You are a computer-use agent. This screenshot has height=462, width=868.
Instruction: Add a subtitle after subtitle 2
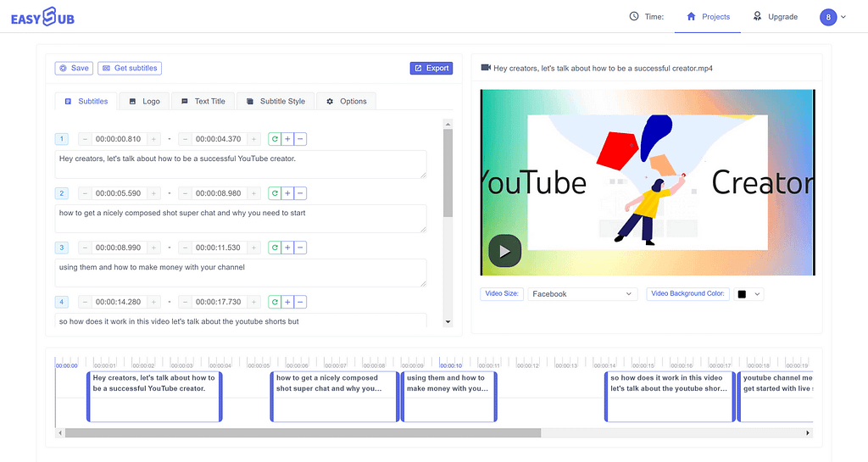(287, 193)
